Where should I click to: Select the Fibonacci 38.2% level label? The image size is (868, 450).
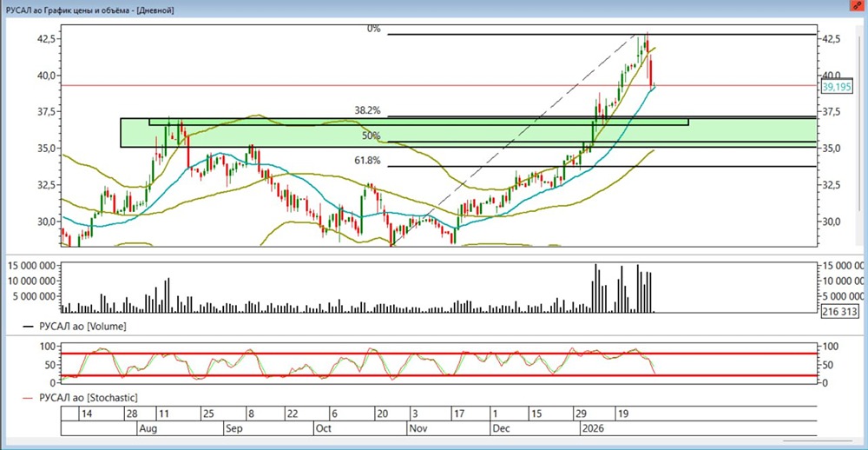click(x=367, y=111)
